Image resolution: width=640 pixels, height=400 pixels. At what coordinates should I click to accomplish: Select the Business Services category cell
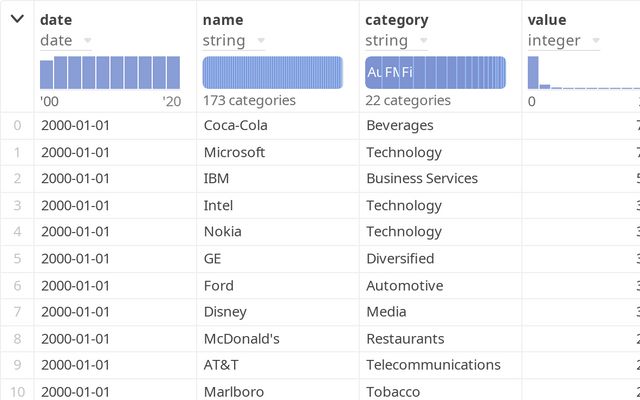(x=422, y=179)
